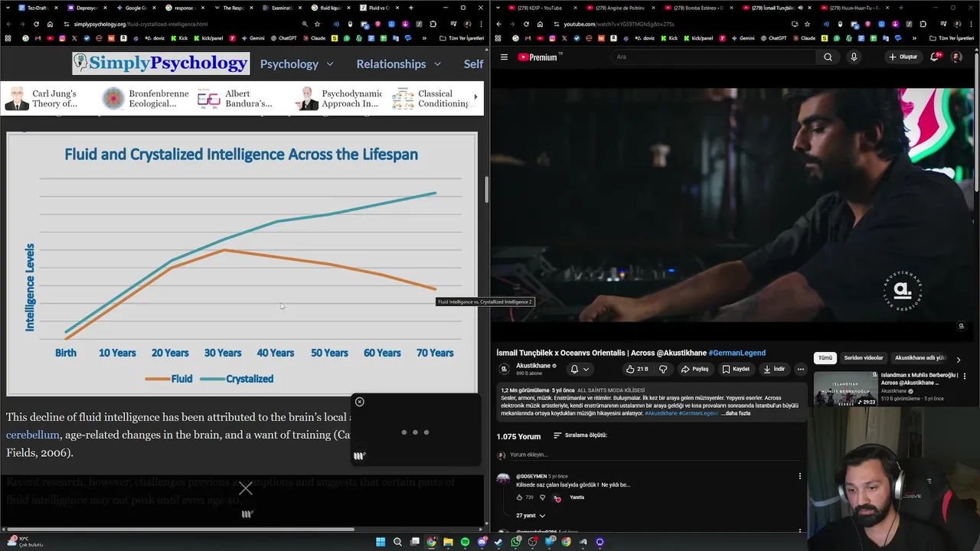This screenshot has width=980, height=551.
Task: Like the @SOSEYMEN comment
Action: [x=520, y=497]
